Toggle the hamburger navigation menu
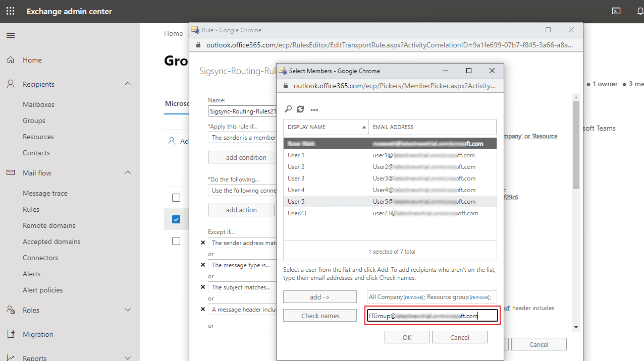The height and width of the screenshot is (361, 644). [x=11, y=35]
